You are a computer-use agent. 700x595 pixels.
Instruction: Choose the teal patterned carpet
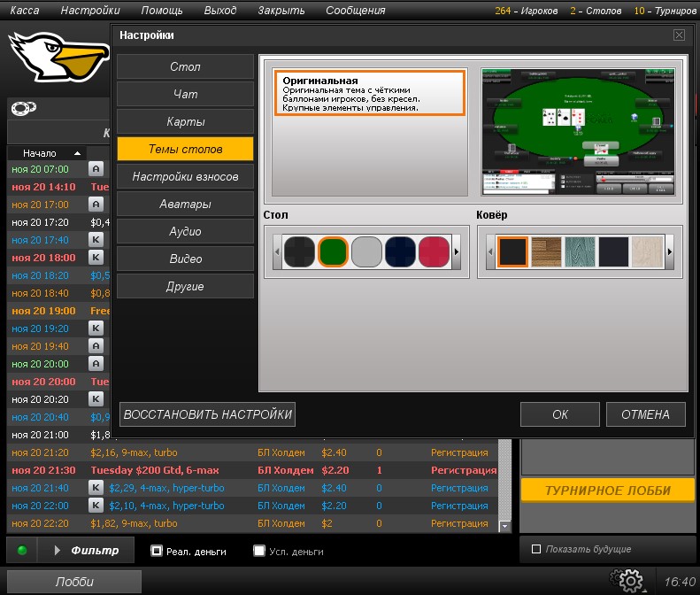click(581, 251)
